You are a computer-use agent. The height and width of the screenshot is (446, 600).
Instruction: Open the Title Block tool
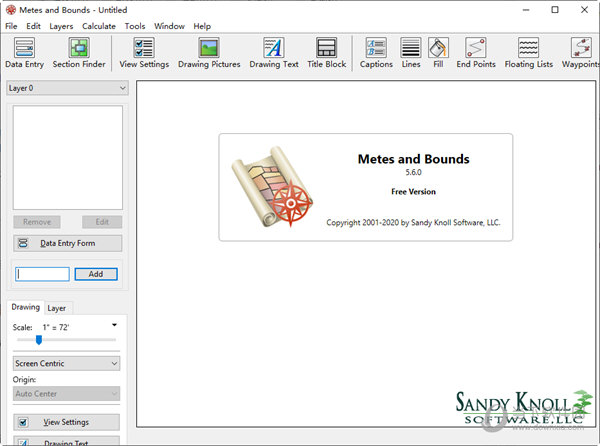(x=326, y=53)
